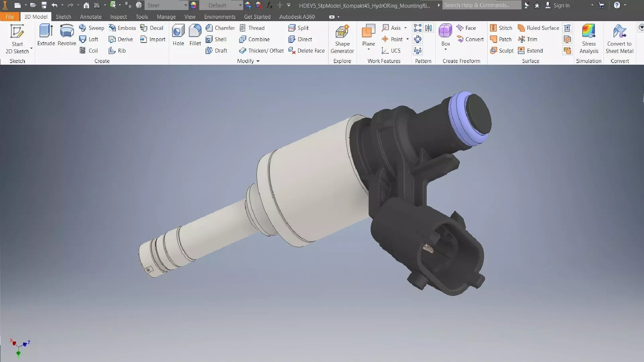
Task: Expand the Modify panel dropdown
Action: [x=258, y=61]
